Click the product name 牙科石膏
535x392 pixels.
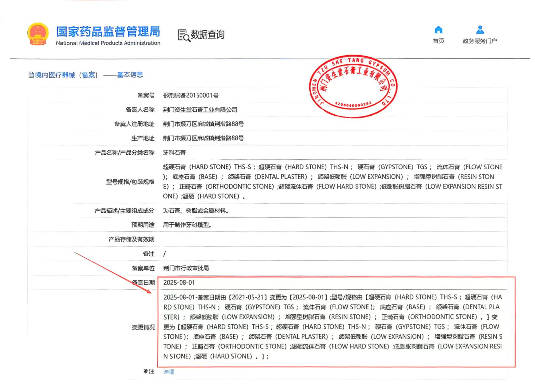coord(174,153)
